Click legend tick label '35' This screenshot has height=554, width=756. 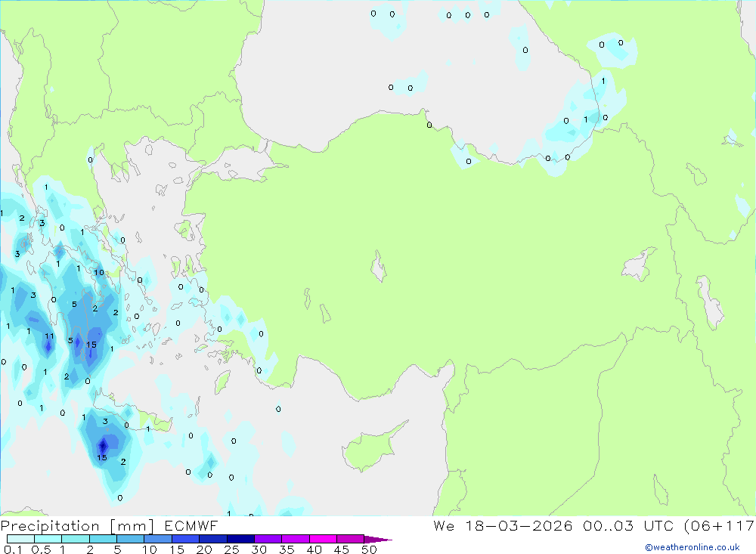click(x=287, y=549)
